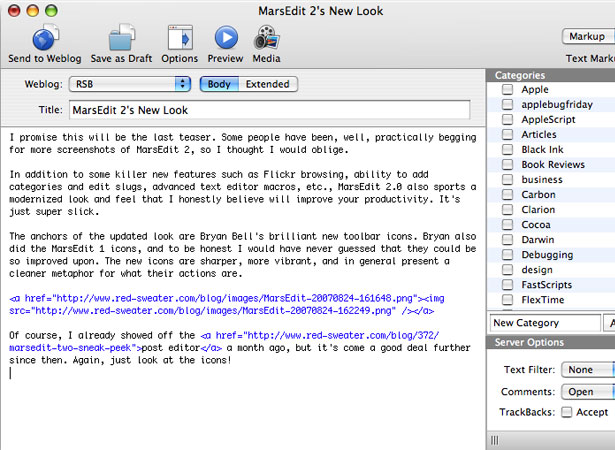The width and height of the screenshot is (615, 450).
Task: Open the Weblog RSB dropdown
Action: (130, 84)
